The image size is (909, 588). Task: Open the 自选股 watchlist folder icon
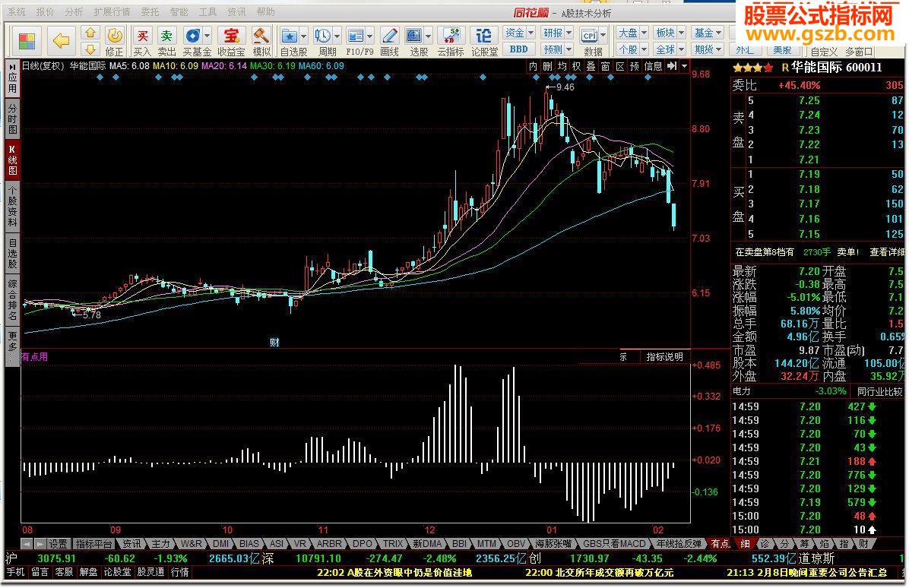290,36
